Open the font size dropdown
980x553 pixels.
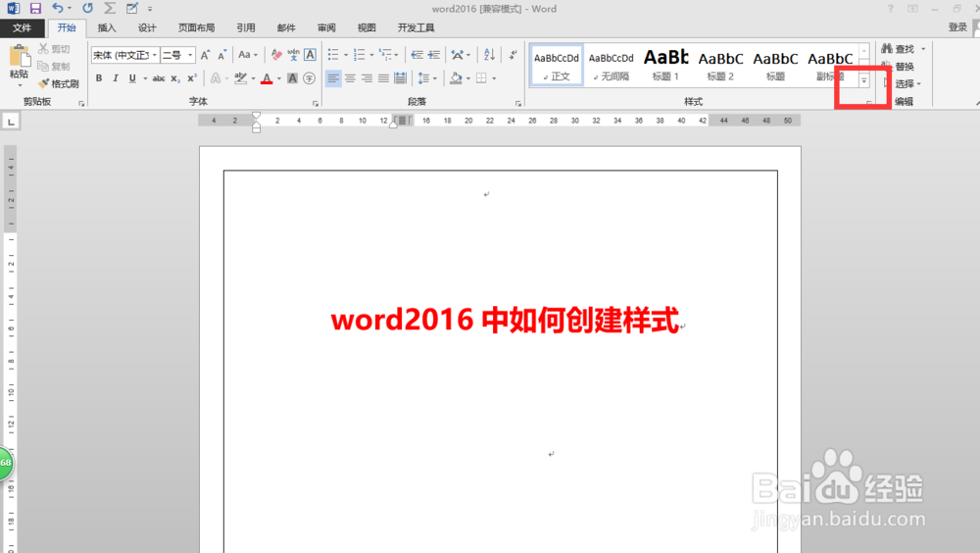click(190, 55)
